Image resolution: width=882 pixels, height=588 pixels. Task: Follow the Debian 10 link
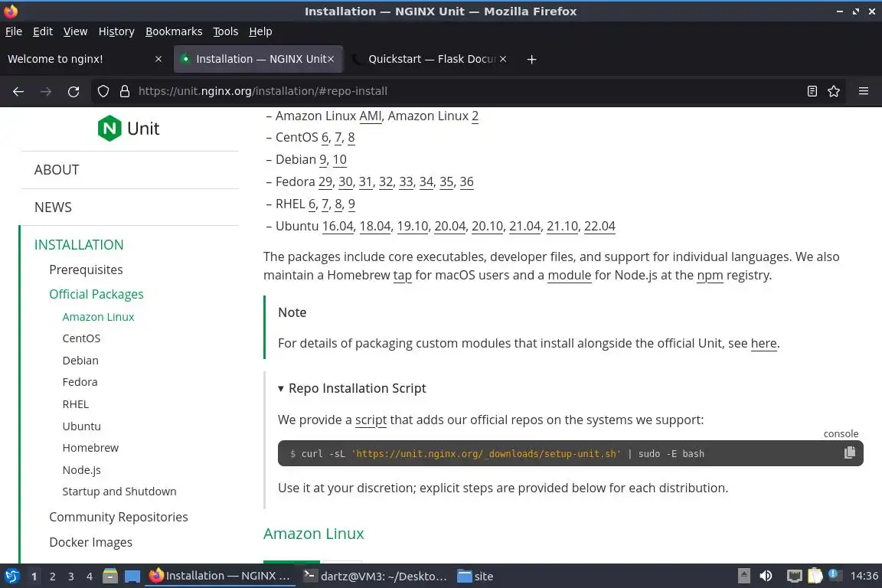click(339, 160)
